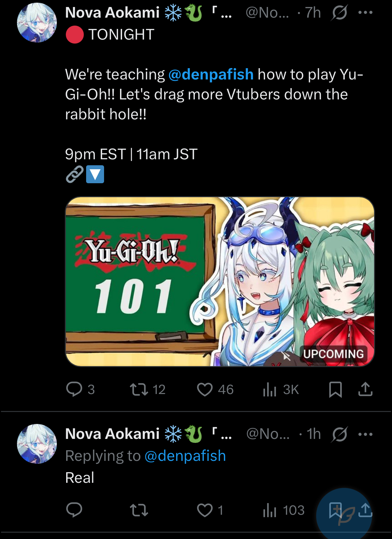Like the tweet with 46 likes

215,389
